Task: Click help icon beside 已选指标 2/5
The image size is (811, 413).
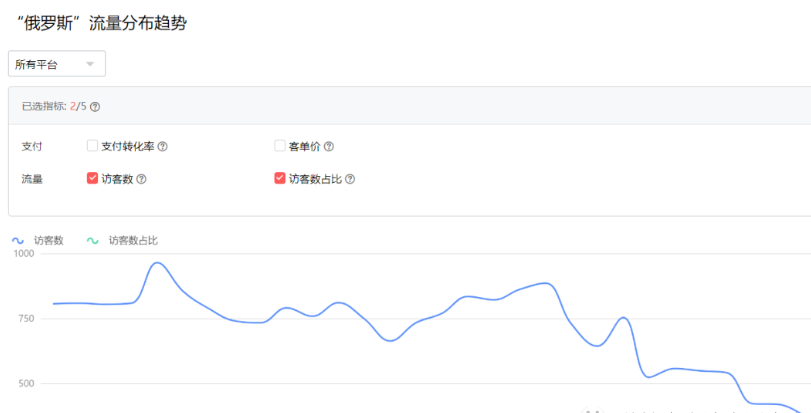Action: tap(95, 106)
